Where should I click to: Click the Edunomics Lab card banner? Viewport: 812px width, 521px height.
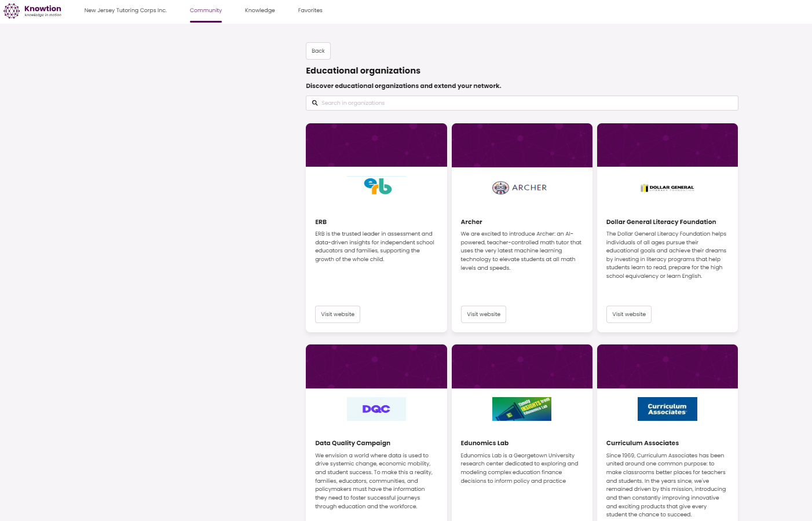522,366
